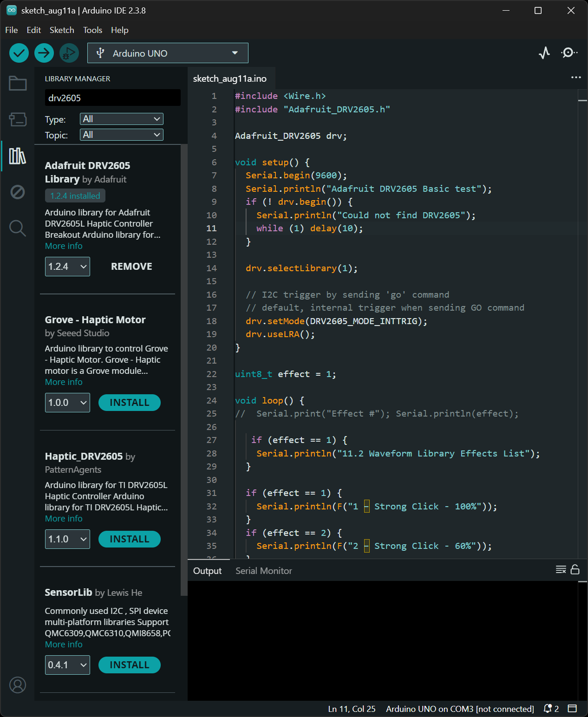Click the 1.2.4 installed badge
The height and width of the screenshot is (717, 588).
(x=75, y=196)
